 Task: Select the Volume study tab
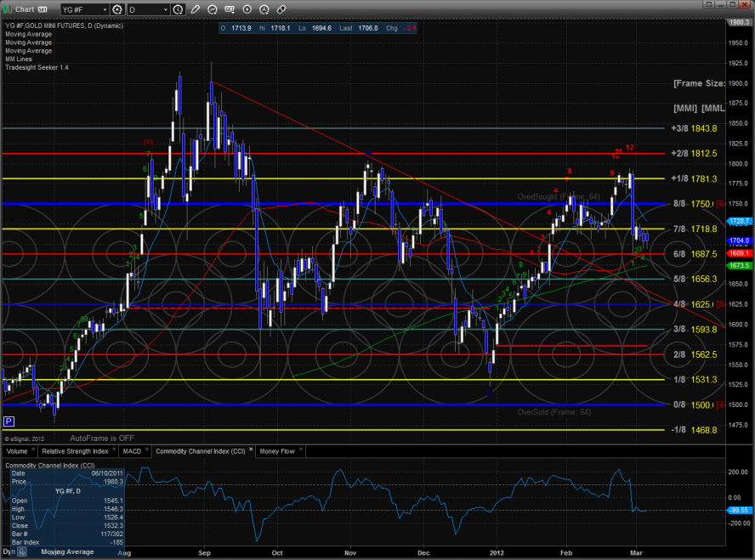(x=17, y=451)
